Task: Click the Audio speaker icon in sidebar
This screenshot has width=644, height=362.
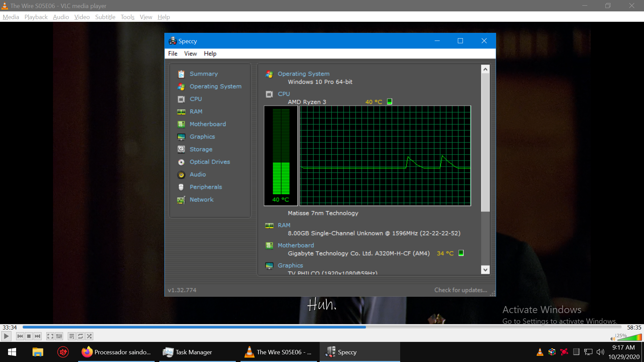Action: click(x=181, y=175)
